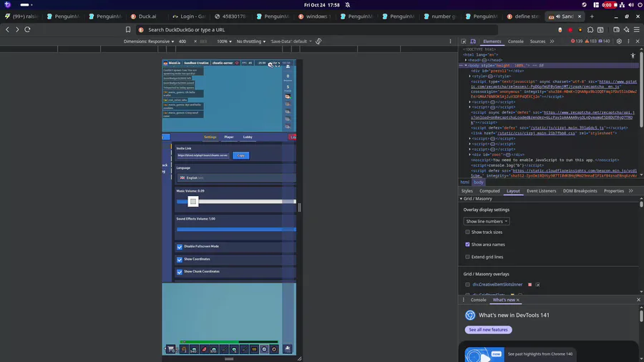This screenshot has width=644, height=362.
Task: Check div.CreativeItemSlotsInner overlay checkbox
Action: point(467,285)
